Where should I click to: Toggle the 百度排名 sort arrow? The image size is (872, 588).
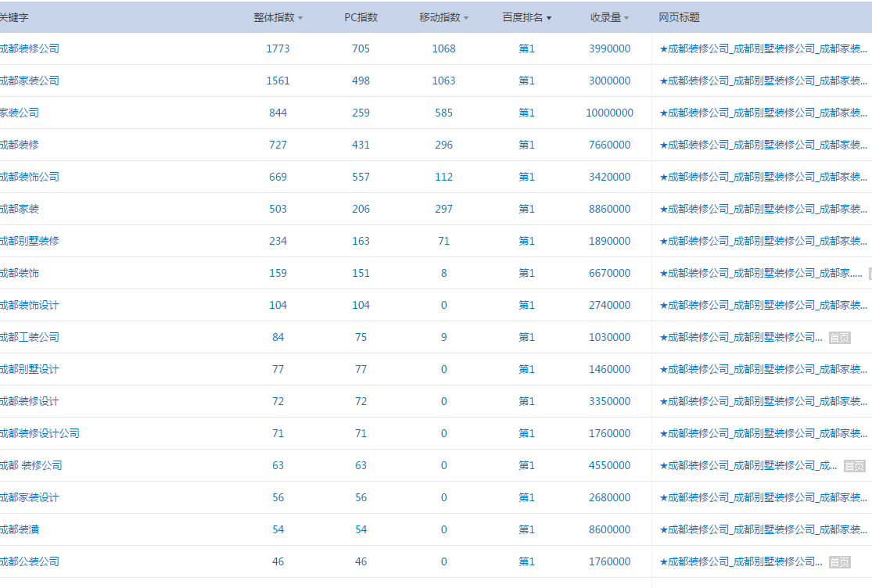(549, 18)
